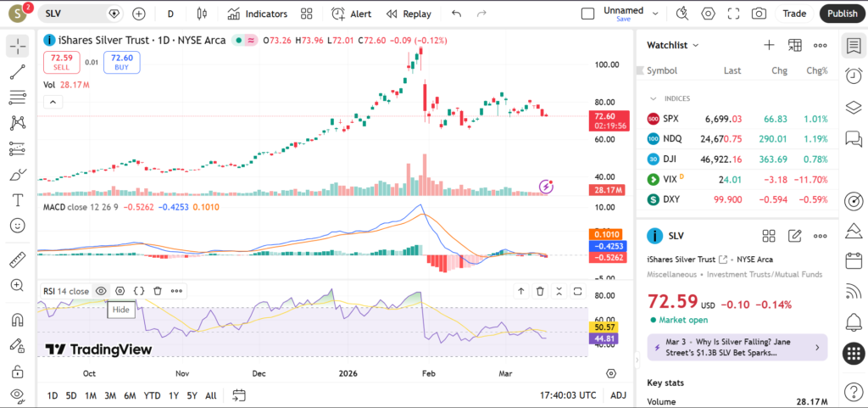
Task: Open the alerts bell in right sidebar
Action: pos(853,321)
